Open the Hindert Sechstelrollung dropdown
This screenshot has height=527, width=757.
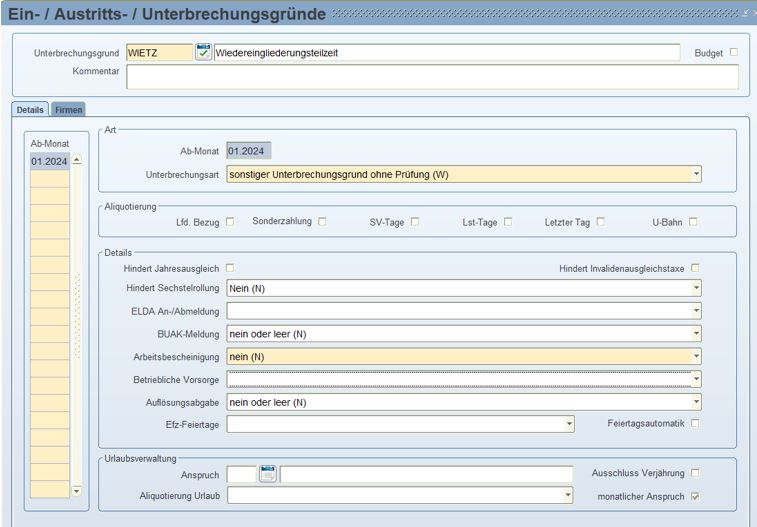coord(695,289)
